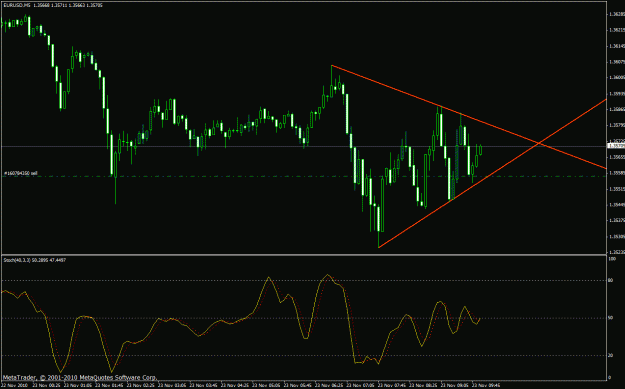The width and height of the screenshot is (625, 389).
Task: Click the '23 Nov 09:45' time axis label
Action: tap(485, 385)
